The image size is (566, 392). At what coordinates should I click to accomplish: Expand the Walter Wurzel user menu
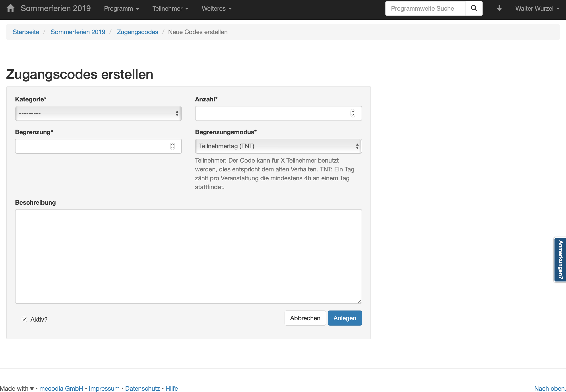[537, 9]
